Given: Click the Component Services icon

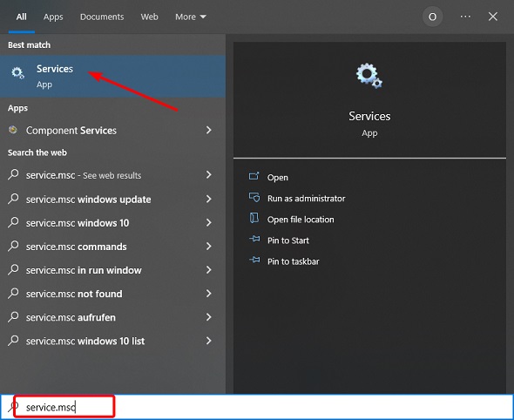Looking at the screenshot, I should tap(13, 130).
